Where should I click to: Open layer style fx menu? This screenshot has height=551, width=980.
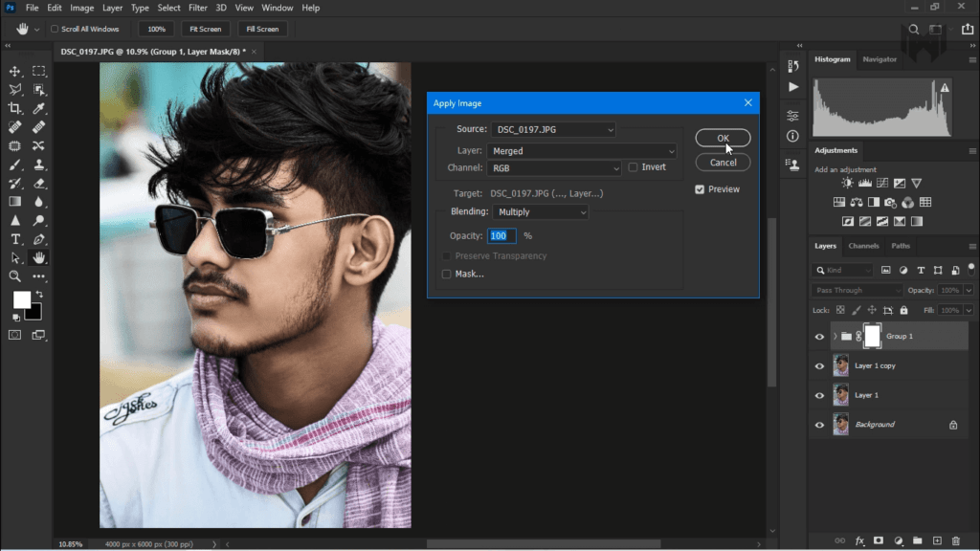859,540
